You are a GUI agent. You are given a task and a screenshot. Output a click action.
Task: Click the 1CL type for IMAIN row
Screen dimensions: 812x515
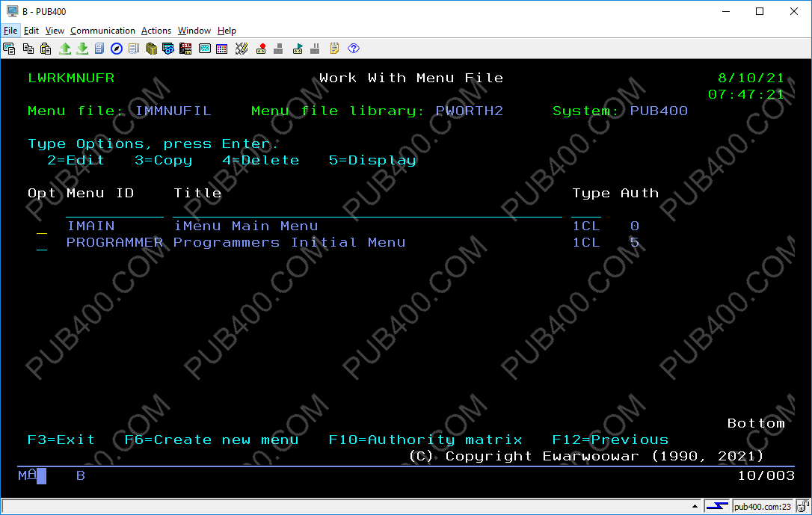click(585, 226)
